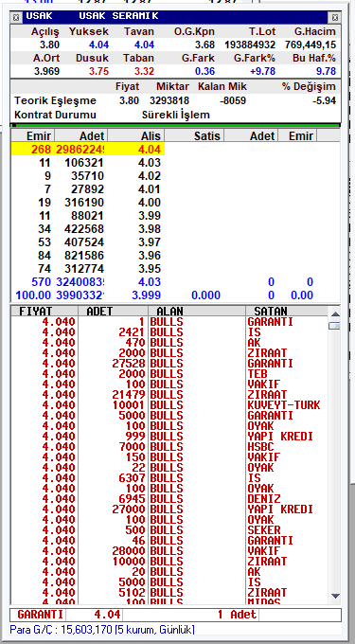This screenshot has width=355, height=644.
Task: Click the G.Fark% value +9.78
Action: pos(262,71)
